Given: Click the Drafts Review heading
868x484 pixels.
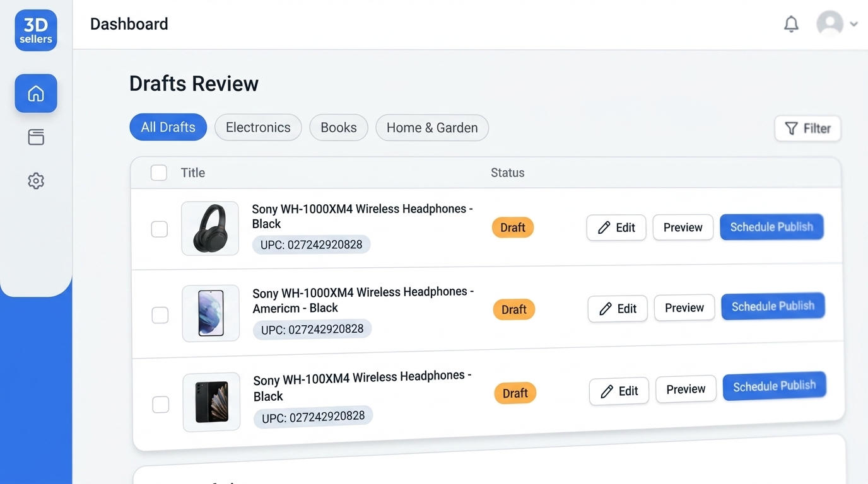Looking at the screenshot, I should [x=194, y=84].
